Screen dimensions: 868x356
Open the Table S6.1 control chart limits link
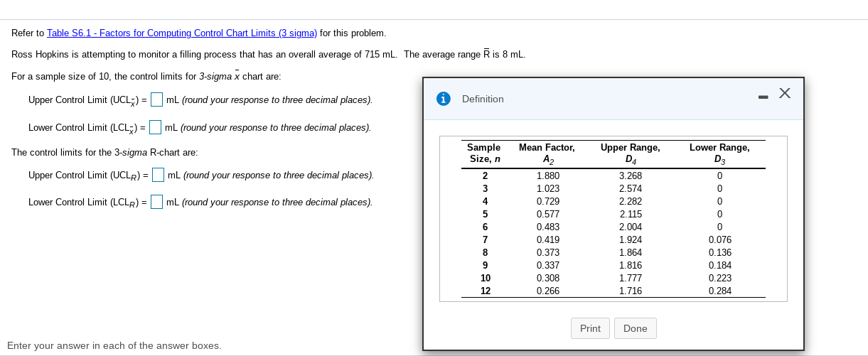point(182,33)
